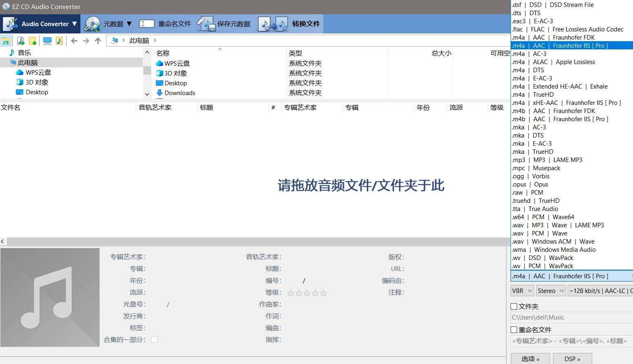633x364 pixels.
Task: Click the computer monitor toolbar icon
Action: pyautogui.click(x=47, y=41)
